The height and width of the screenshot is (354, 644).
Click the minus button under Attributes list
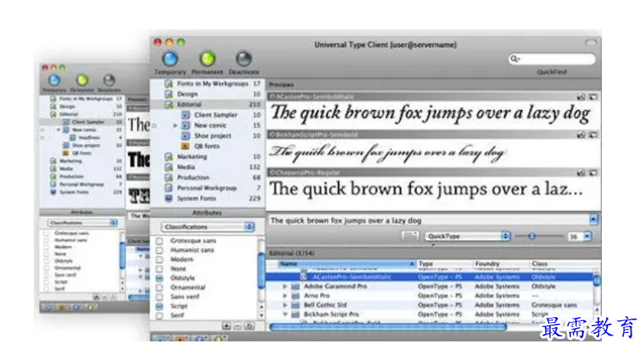point(237,325)
